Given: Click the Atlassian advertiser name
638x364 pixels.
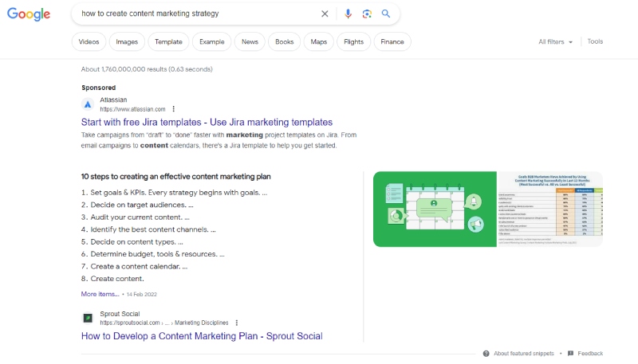Looking at the screenshot, I should [113, 100].
